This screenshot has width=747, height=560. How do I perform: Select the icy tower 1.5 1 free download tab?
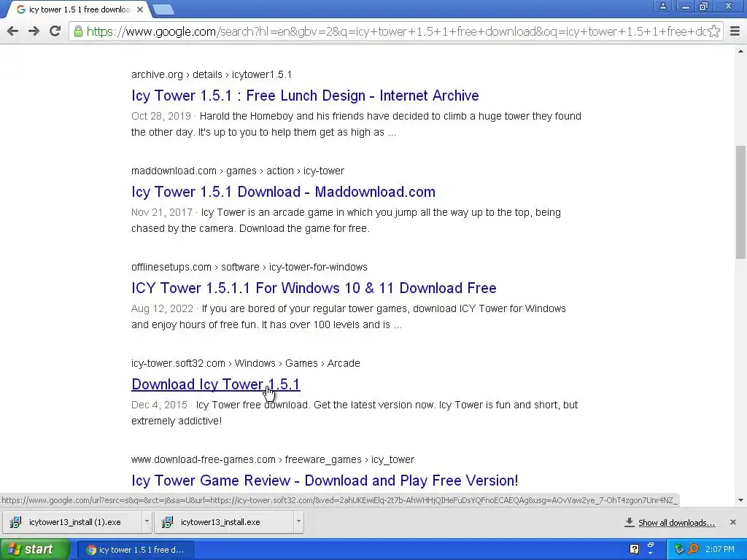click(79, 9)
